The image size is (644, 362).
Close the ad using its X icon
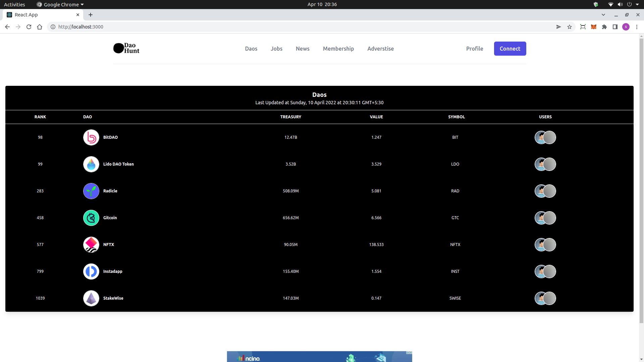click(411, 353)
